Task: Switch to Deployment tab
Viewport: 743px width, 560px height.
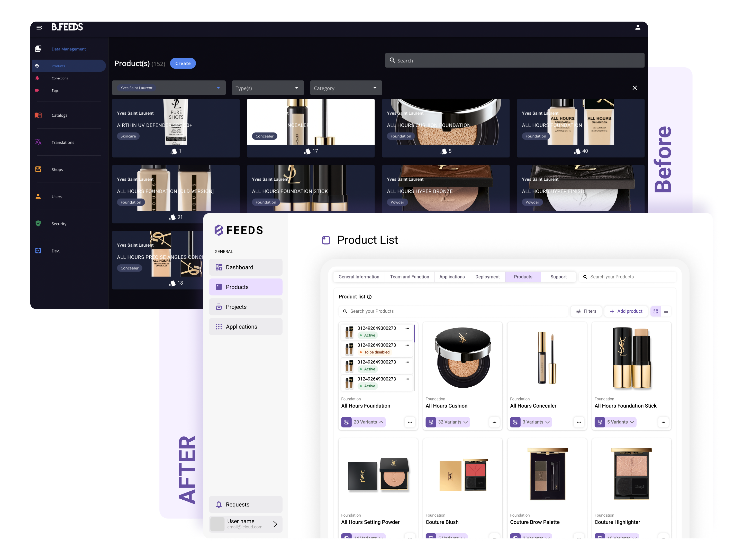Action: tap(487, 277)
